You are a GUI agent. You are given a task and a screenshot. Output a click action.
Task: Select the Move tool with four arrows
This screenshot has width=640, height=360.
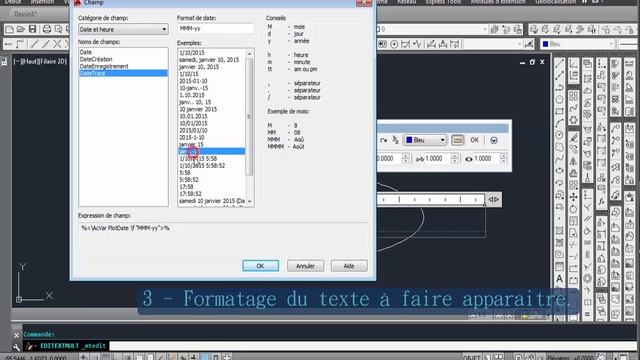[x=573, y=197]
